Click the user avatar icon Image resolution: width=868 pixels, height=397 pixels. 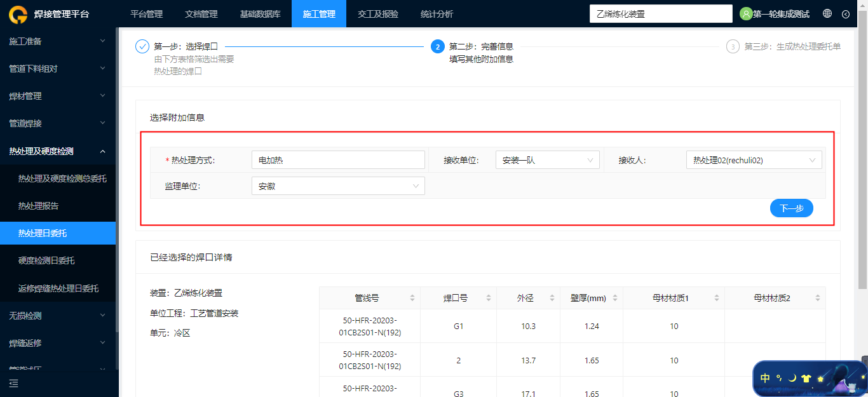click(746, 13)
